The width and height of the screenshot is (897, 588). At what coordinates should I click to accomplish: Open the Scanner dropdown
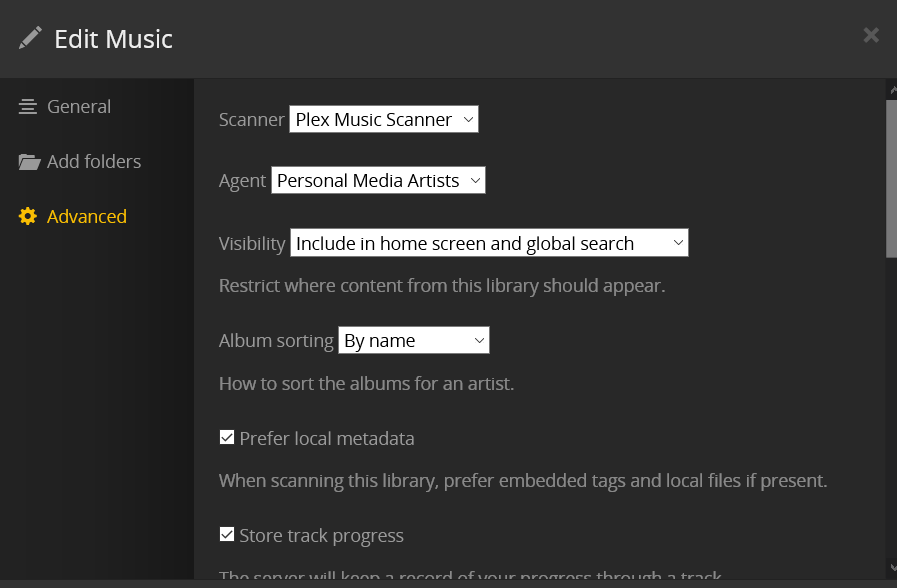(383, 120)
